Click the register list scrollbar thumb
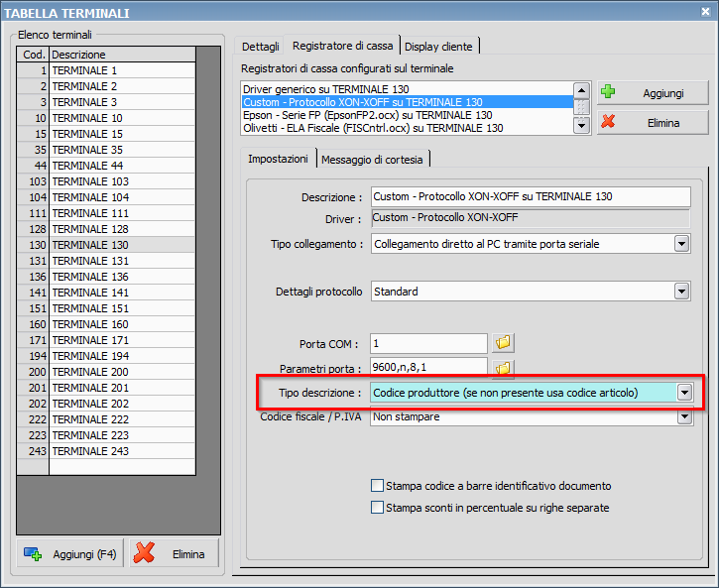Screen dimensions: 719x588 [581, 107]
